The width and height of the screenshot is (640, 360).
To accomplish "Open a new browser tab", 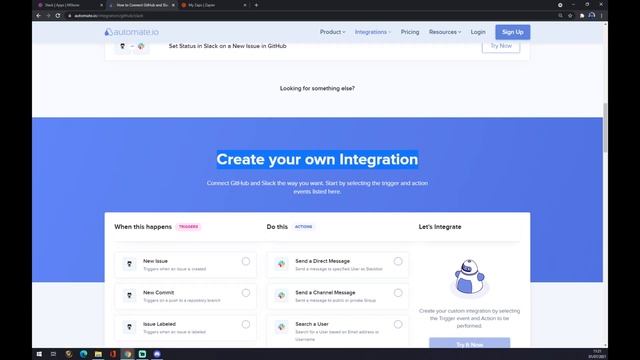I will tap(256, 5).
